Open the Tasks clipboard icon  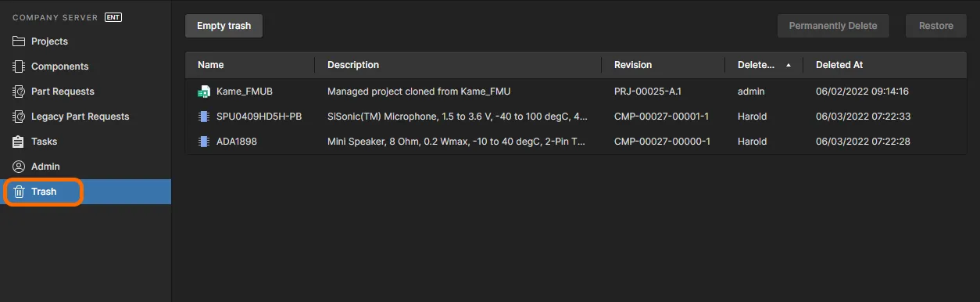[x=19, y=142]
